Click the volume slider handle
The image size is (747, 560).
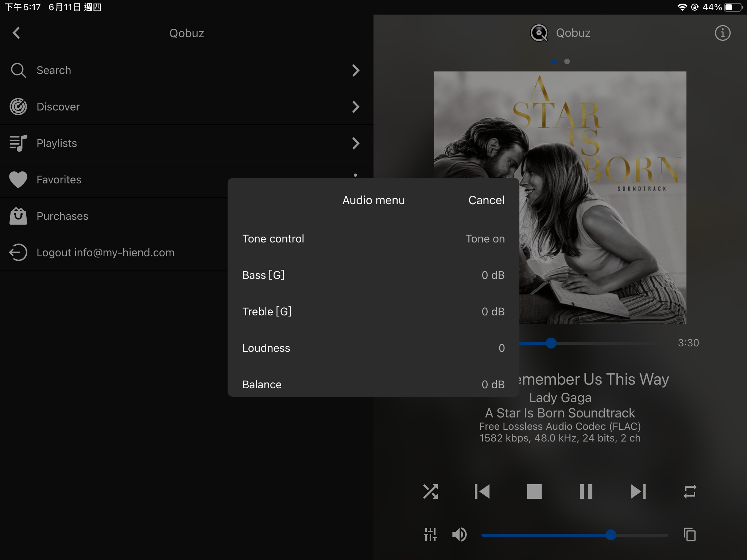[611, 535]
